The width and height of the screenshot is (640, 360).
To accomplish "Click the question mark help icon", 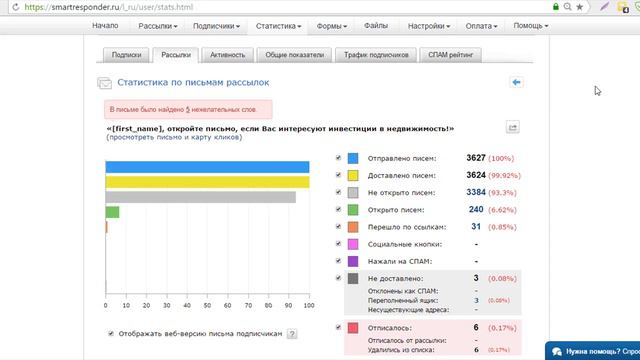I will (292, 334).
